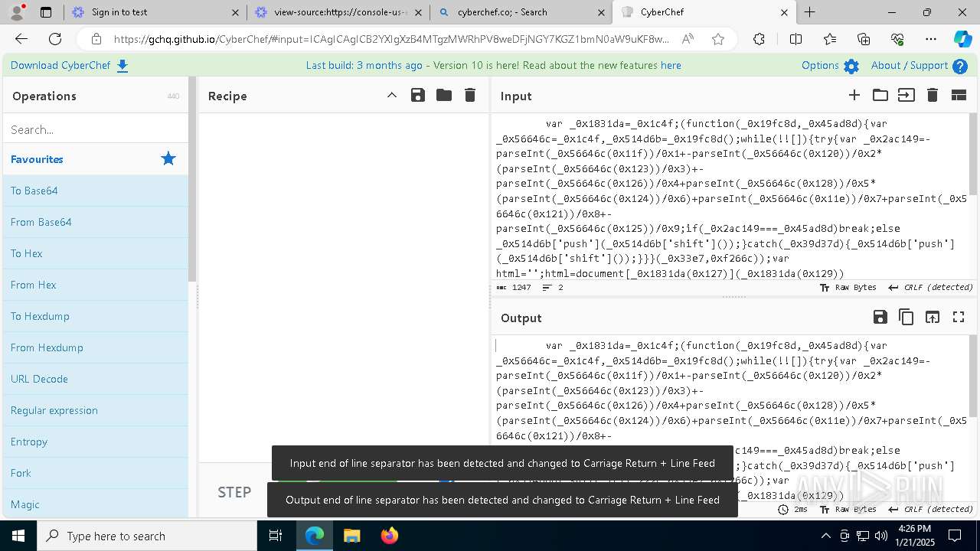Image resolution: width=980 pixels, height=551 pixels.
Task: Click the input text area
Action: point(731,197)
